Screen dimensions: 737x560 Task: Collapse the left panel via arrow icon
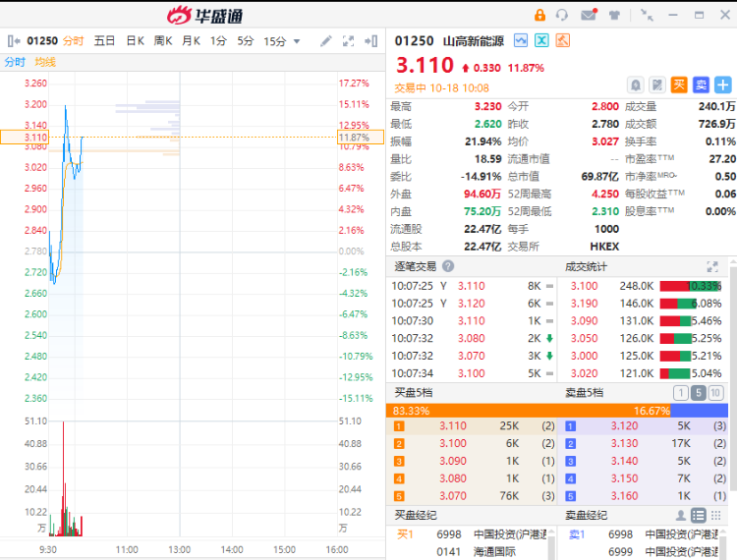tap(13, 41)
